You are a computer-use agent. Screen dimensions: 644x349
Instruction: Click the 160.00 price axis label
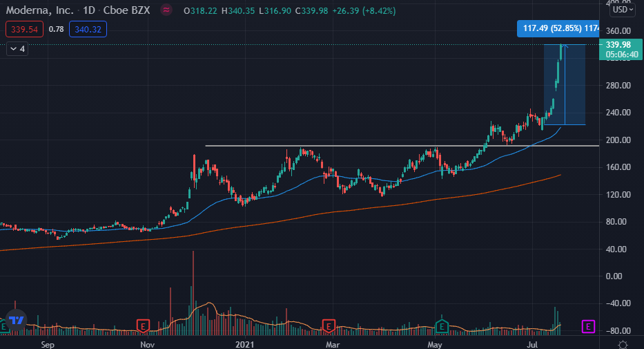click(618, 167)
